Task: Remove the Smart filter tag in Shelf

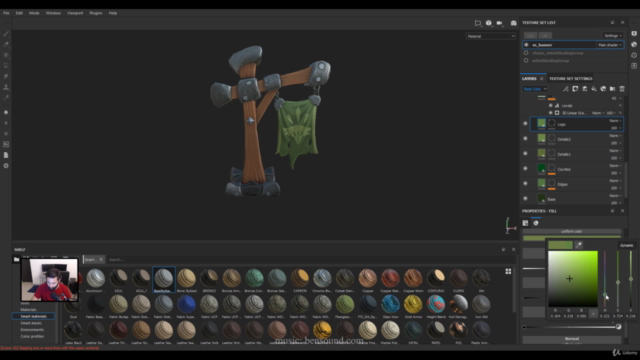Action: point(101,260)
